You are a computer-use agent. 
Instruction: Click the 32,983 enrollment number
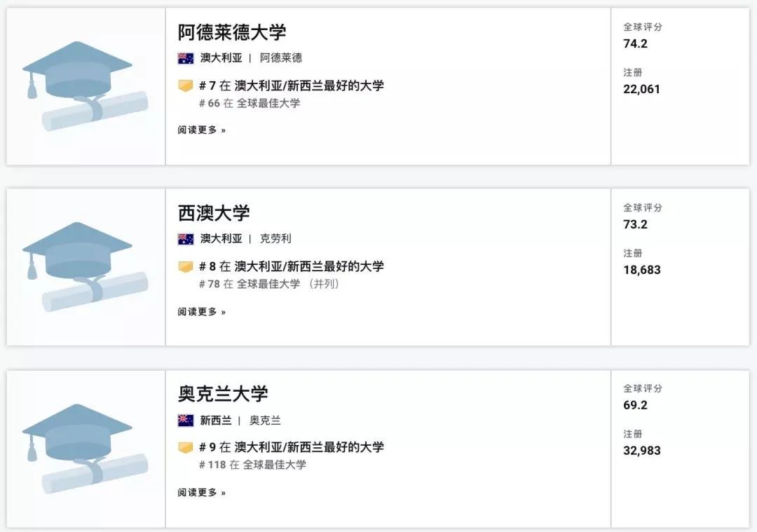point(641,451)
